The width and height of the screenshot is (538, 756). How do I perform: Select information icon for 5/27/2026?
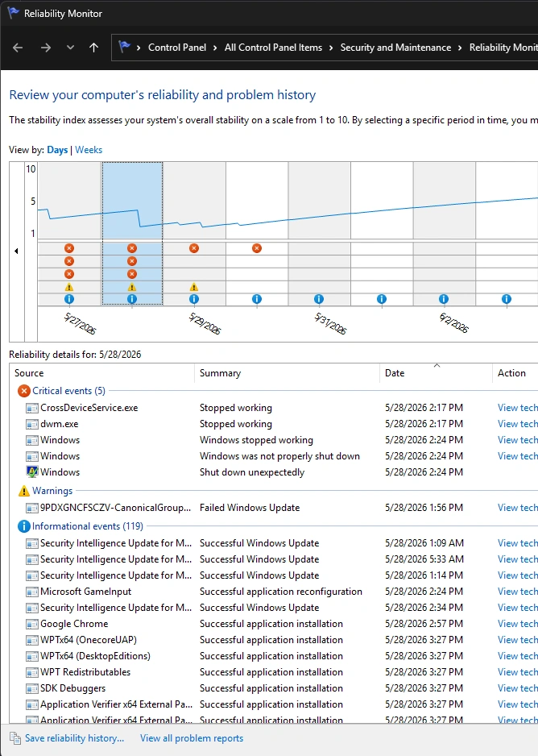[x=69, y=299]
